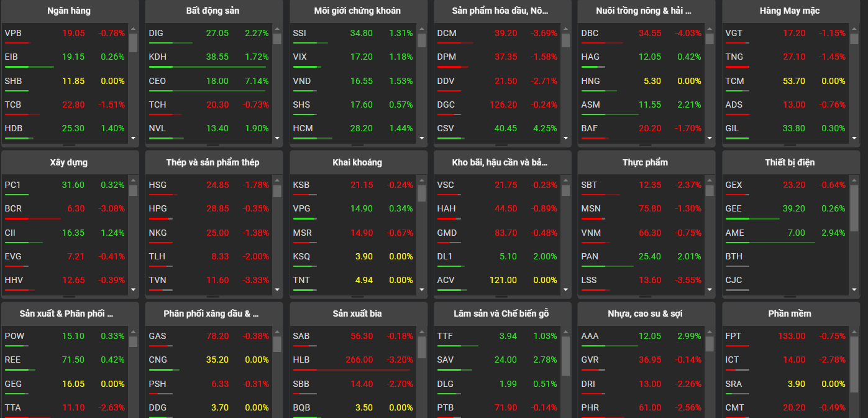This screenshot has height=418, width=868.
Task: Open the Thiết bị điện sector header
Action: tap(790, 162)
